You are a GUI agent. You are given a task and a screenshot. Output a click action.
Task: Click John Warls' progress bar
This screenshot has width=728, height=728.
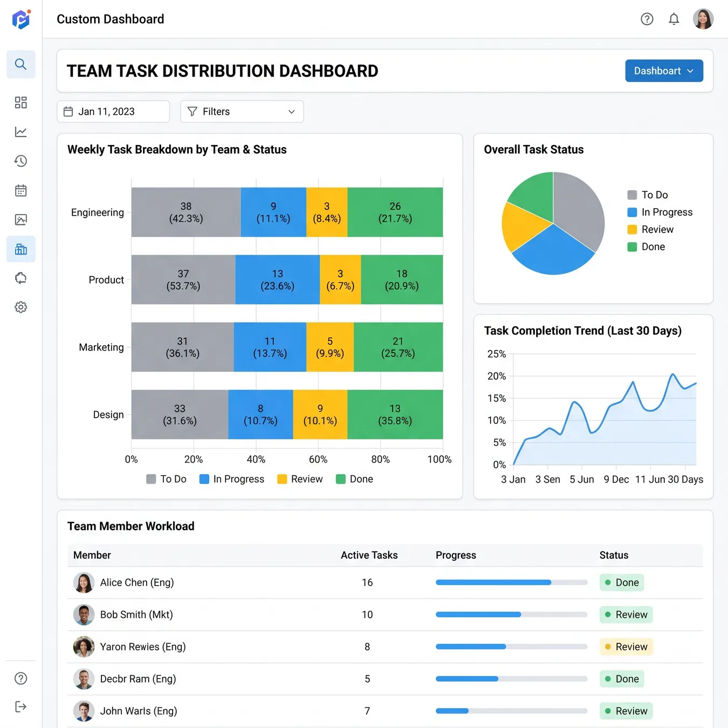512,711
